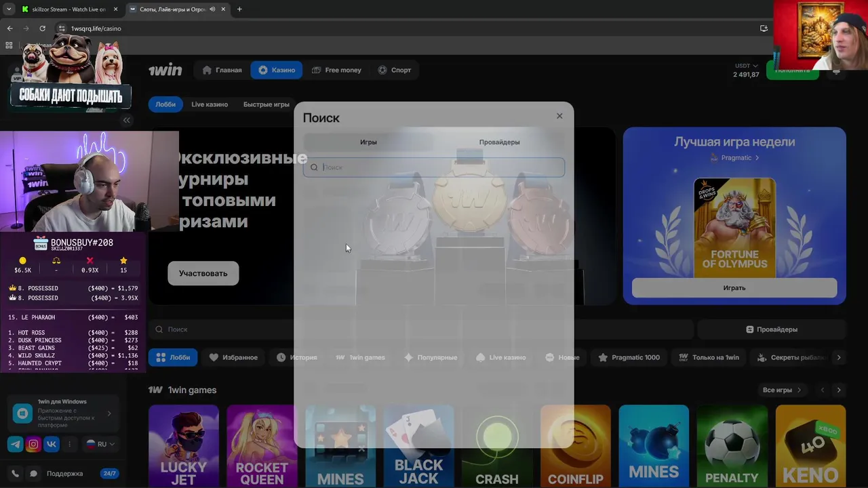Screen dimensions: 868x488
Task: Close the Поиск search dialog
Action: point(559,116)
